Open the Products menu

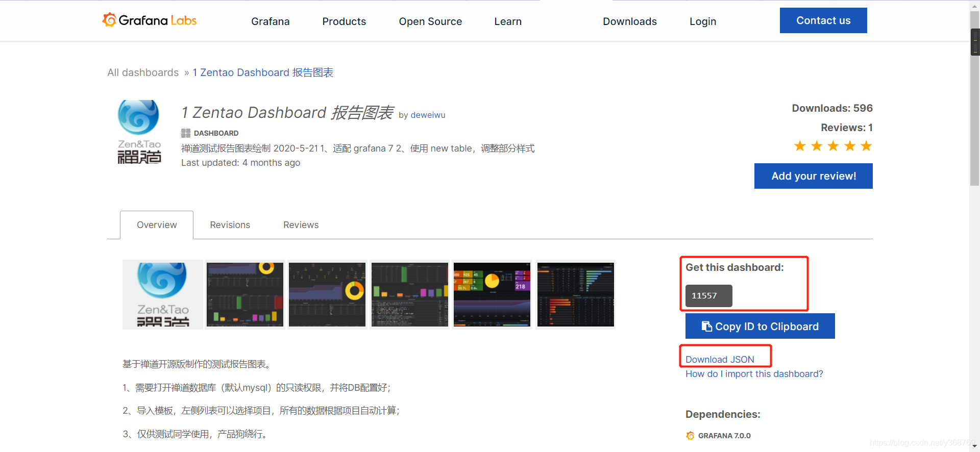click(x=344, y=21)
